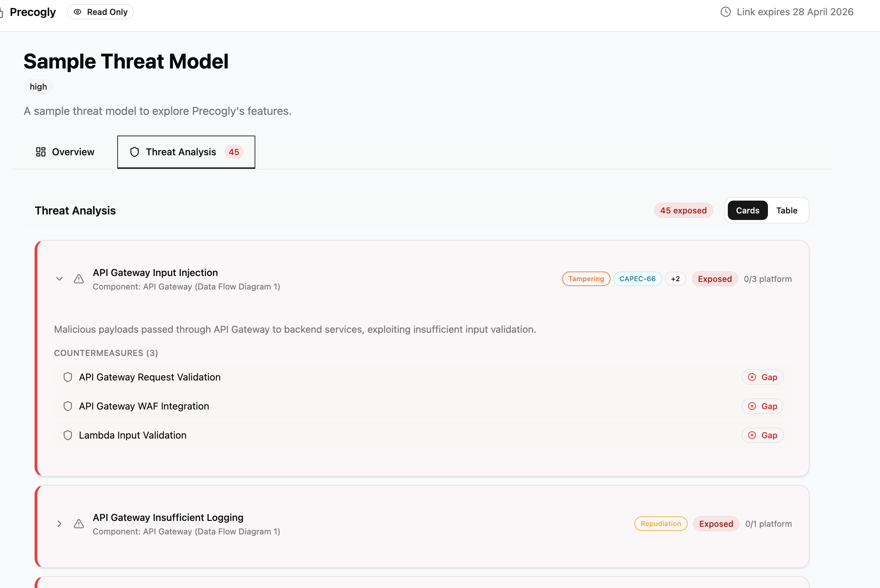Viewport: 880px width, 588px height.
Task: Switch to the Overview tab
Action: pos(65,152)
